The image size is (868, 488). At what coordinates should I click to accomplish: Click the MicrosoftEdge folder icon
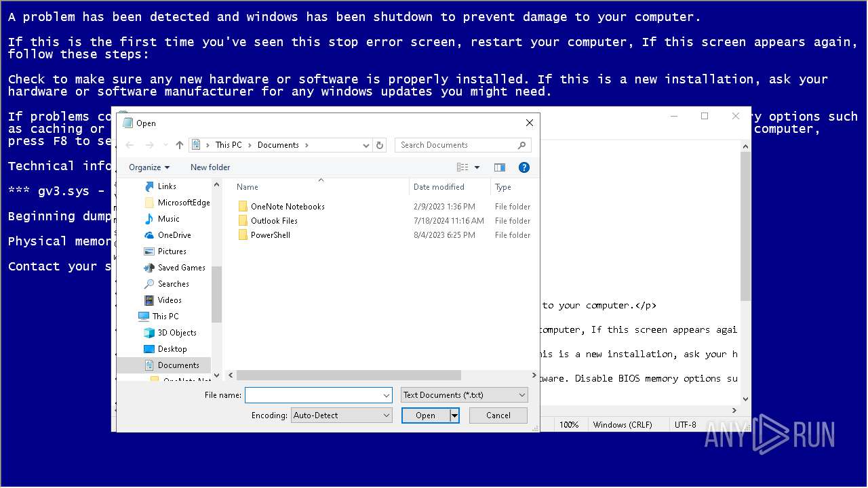(x=149, y=203)
